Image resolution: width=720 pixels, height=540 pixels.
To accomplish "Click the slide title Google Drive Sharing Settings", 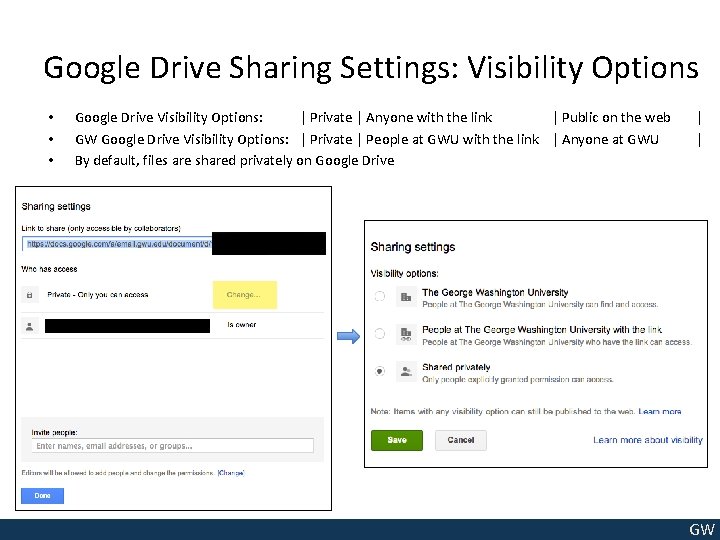I will pyautogui.click(x=371, y=68).
